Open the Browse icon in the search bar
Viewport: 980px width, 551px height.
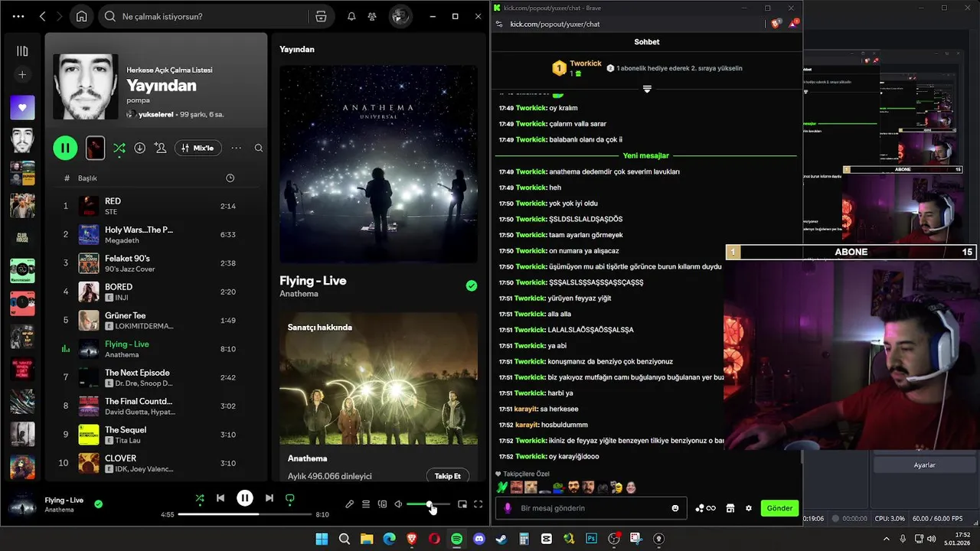321,16
